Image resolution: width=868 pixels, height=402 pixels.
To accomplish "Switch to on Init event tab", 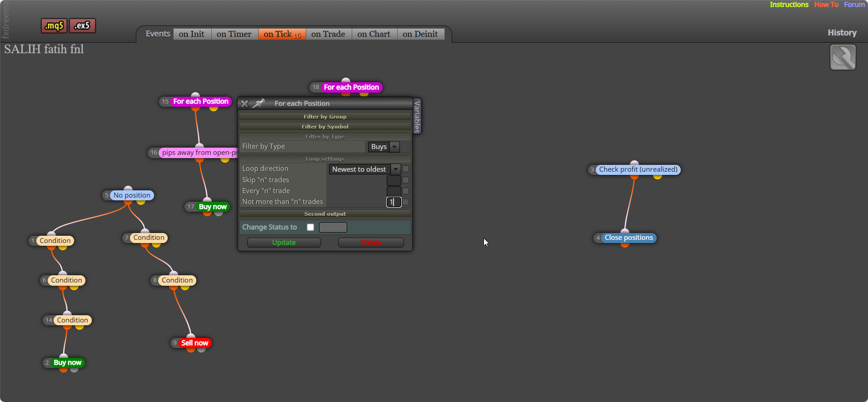I will click(191, 34).
